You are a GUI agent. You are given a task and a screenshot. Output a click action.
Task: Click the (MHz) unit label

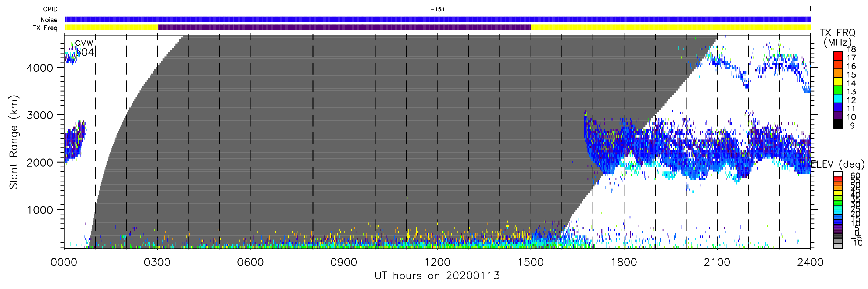[838, 43]
